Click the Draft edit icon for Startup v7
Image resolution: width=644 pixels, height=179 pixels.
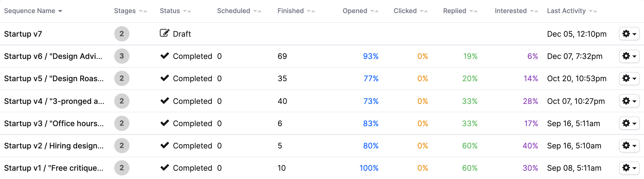pyautogui.click(x=165, y=33)
